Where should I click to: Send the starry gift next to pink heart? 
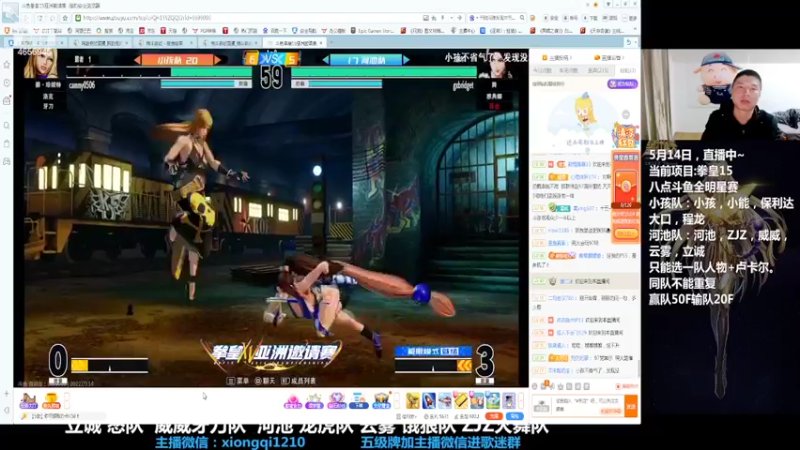[314, 401]
